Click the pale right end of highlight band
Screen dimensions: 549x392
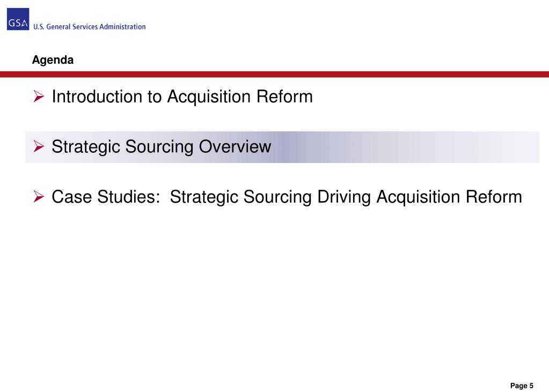coord(518,147)
